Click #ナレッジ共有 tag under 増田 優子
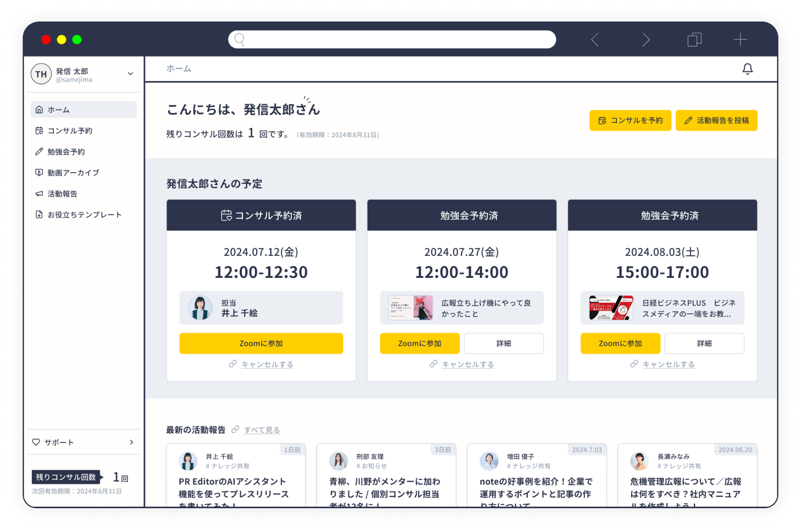801x532 pixels. pos(529,466)
